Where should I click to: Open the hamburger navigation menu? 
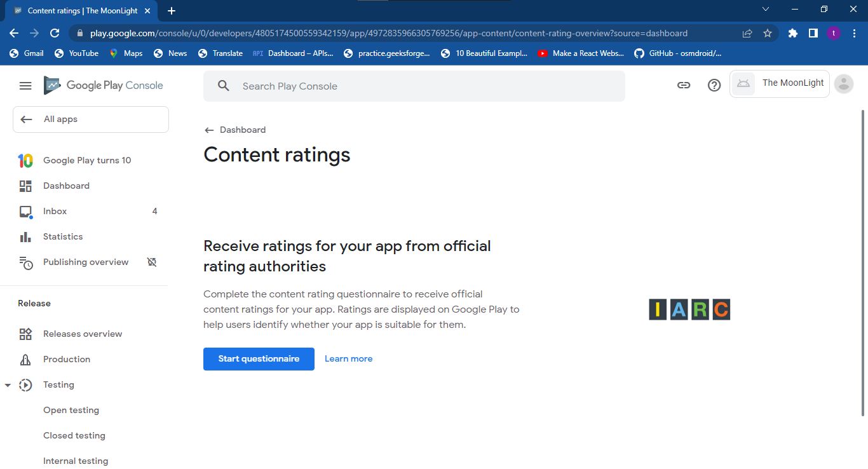[x=25, y=86]
